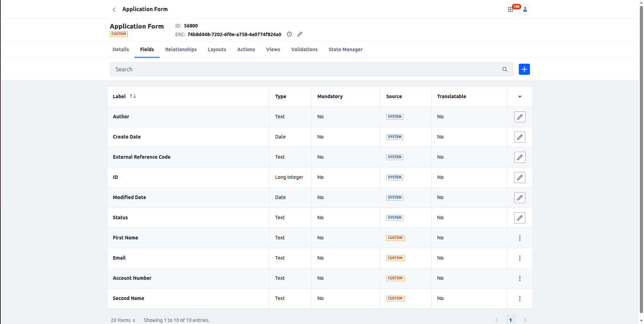644x324 pixels.
Task: Change the 20 Items per page selector
Action: [123, 320]
